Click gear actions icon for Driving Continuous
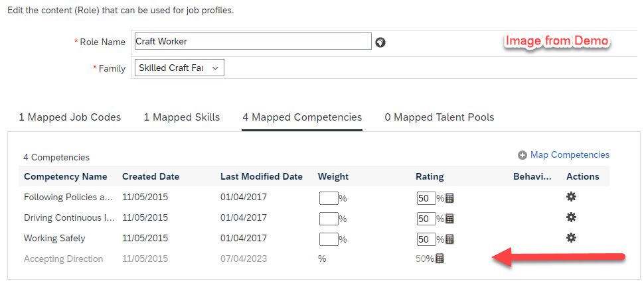Image resolution: width=644 pixels, height=287 pixels. 571,217
